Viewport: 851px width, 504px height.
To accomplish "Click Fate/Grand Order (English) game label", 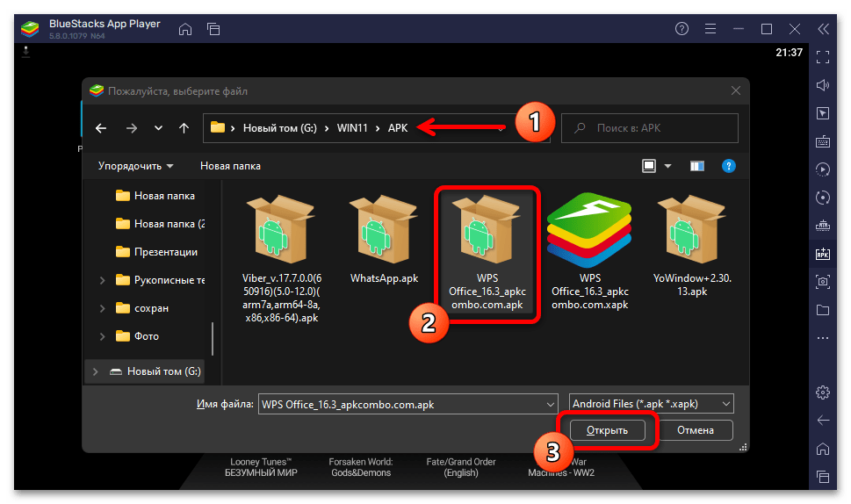I will point(461,467).
